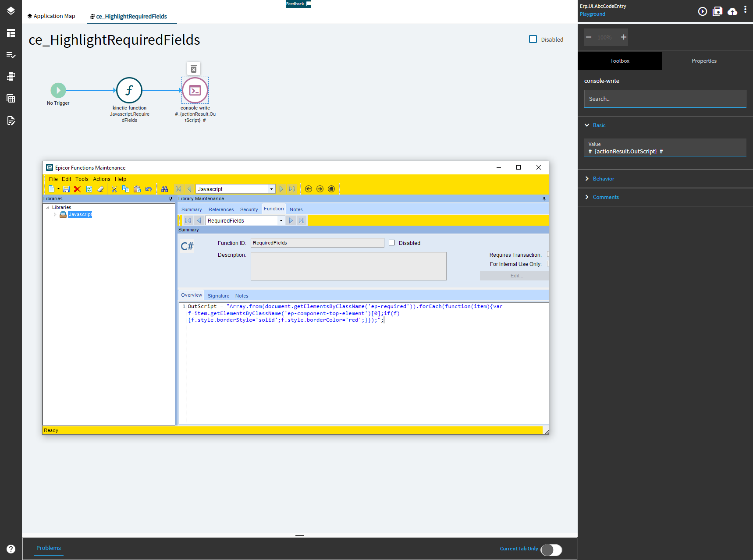Viewport: 753px width, 560px height.
Task: Click the eraser clear icon
Action: (100, 189)
